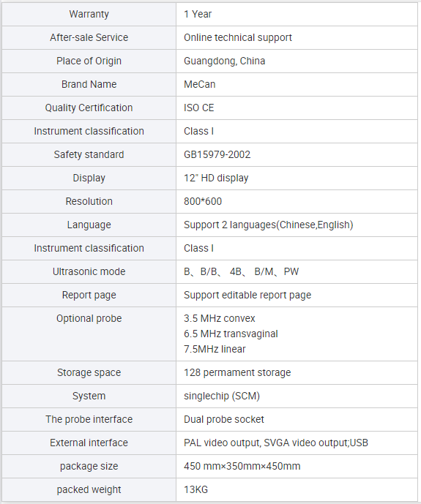
Task: Click the 'Dual probe socket' value
Action: (223, 419)
